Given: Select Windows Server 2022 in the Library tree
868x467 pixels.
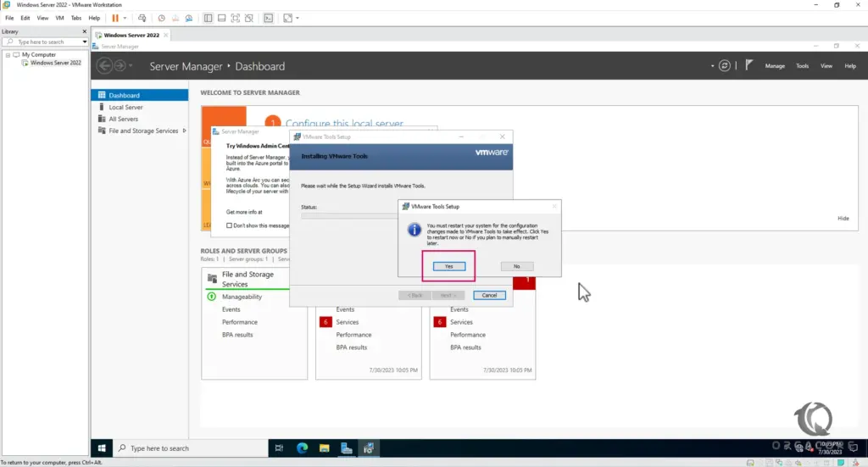Looking at the screenshot, I should click(x=55, y=63).
